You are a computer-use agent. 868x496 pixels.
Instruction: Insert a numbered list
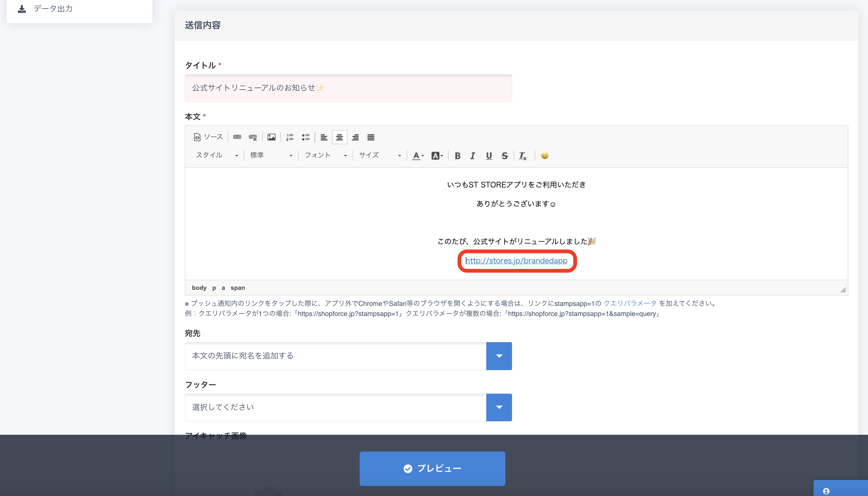point(290,137)
